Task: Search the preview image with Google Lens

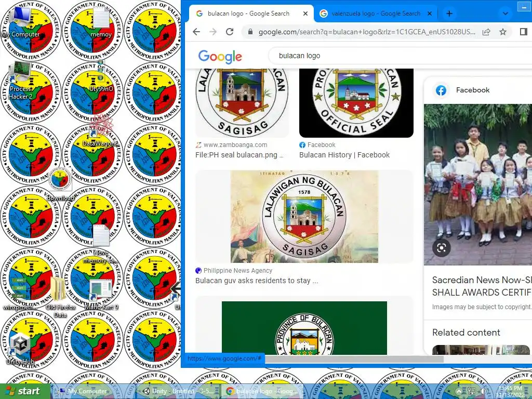Action: tap(442, 248)
